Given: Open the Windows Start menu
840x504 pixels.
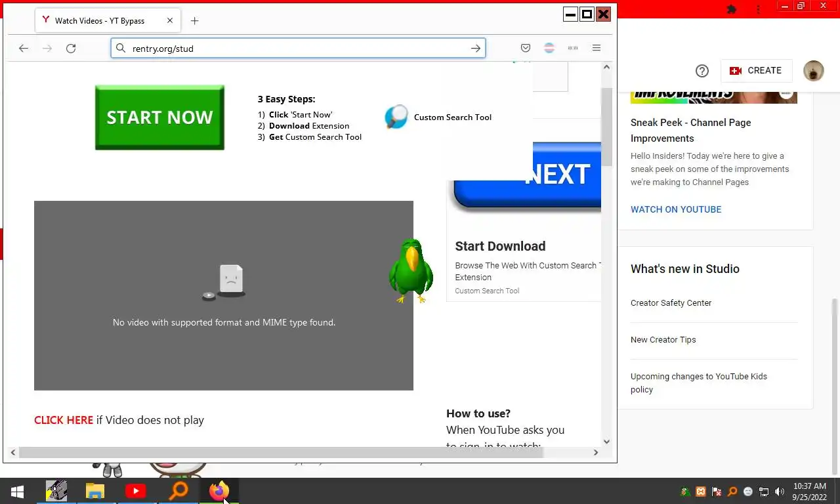Looking at the screenshot, I should click(x=18, y=491).
